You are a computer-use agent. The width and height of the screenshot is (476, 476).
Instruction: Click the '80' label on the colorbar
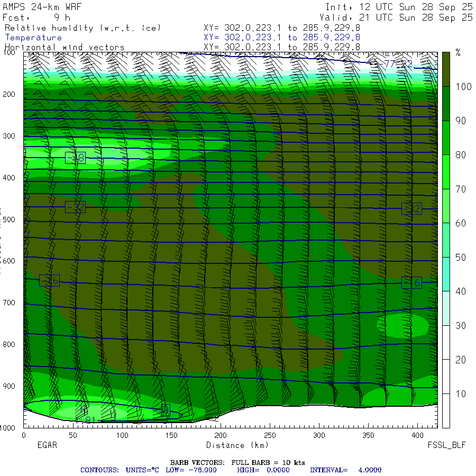461,155
